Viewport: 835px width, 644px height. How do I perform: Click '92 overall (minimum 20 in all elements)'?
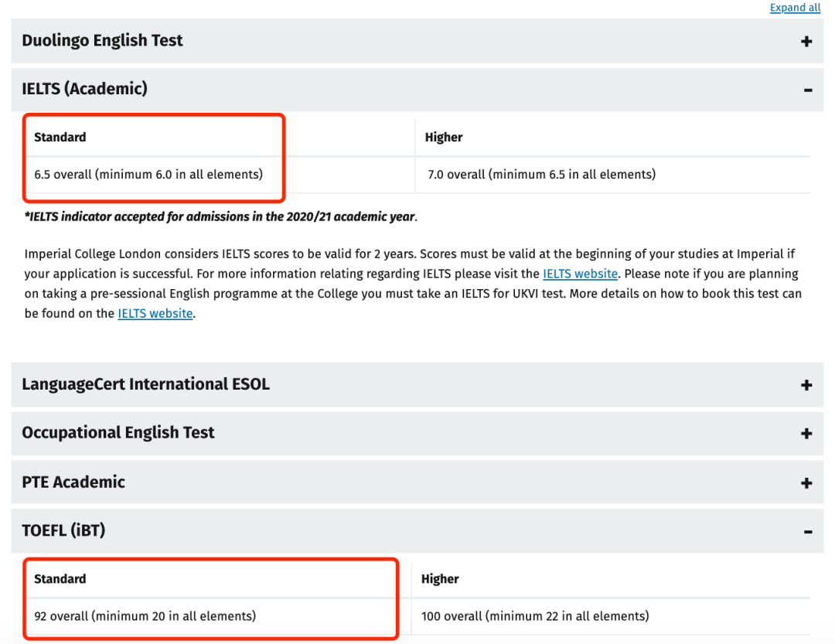[145, 616]
